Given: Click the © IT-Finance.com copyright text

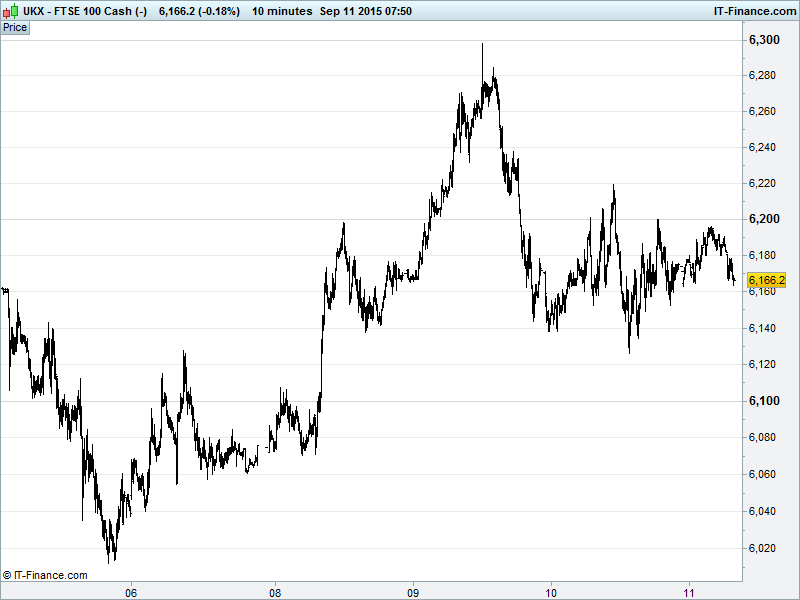Looking at the screenshot, I should 45,575.
